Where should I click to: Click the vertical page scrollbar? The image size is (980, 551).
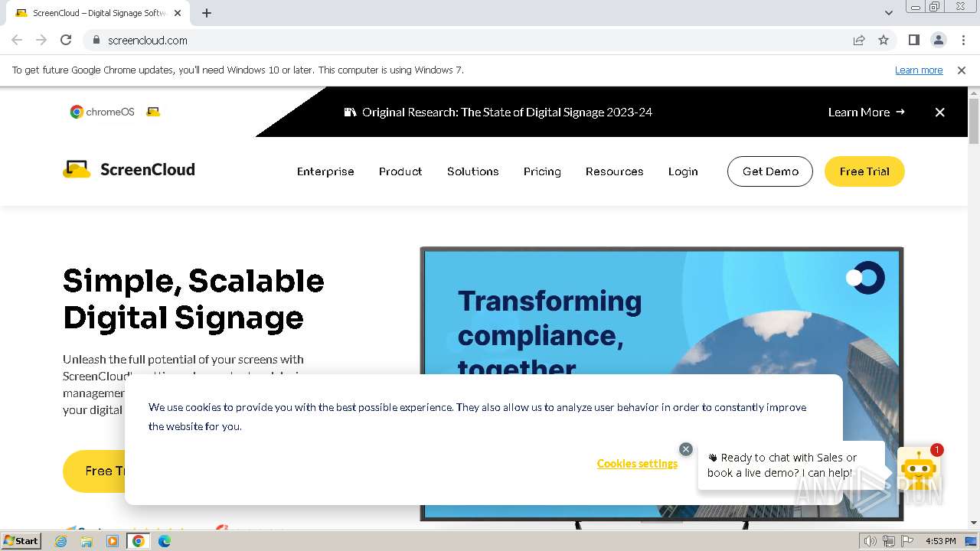974,121
